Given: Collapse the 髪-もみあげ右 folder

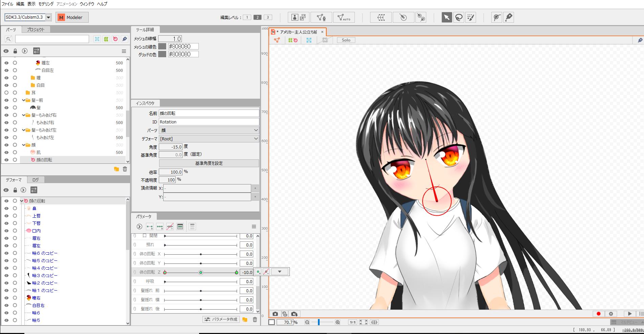Looking at the screenshot, I should pyautogui.click(x=24, y=115).
